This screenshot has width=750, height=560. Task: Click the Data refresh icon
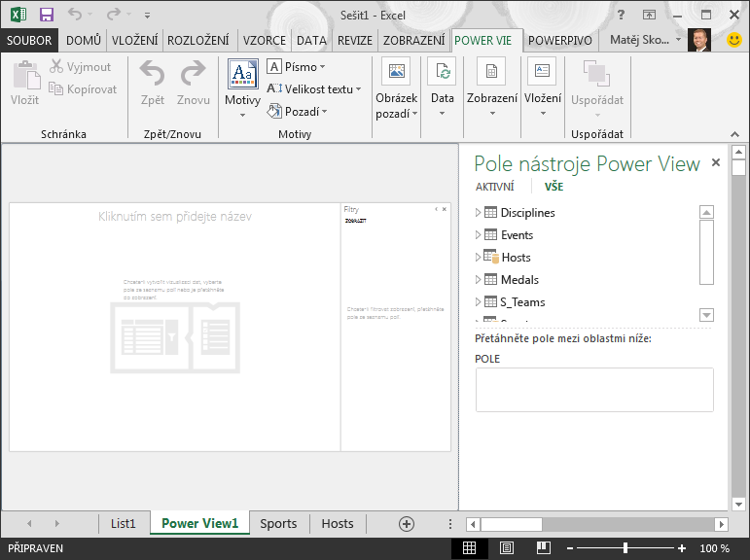tap(442, 71)
